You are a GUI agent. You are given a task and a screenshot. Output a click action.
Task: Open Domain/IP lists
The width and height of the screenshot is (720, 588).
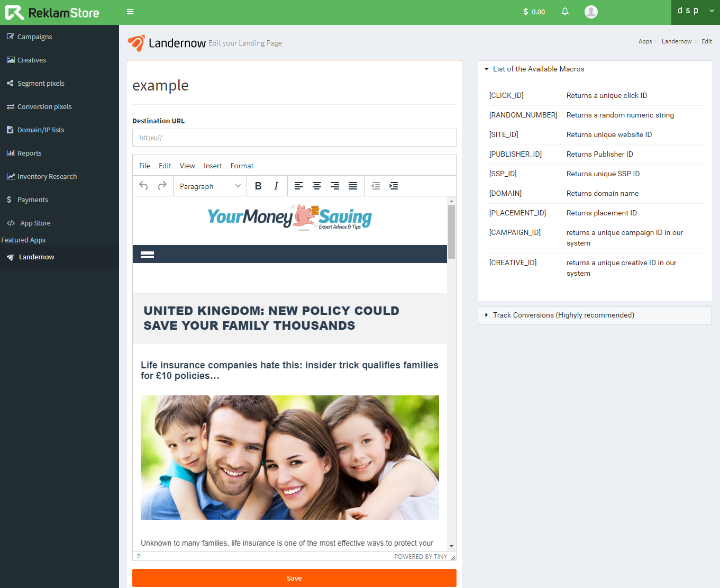[41, 130]
